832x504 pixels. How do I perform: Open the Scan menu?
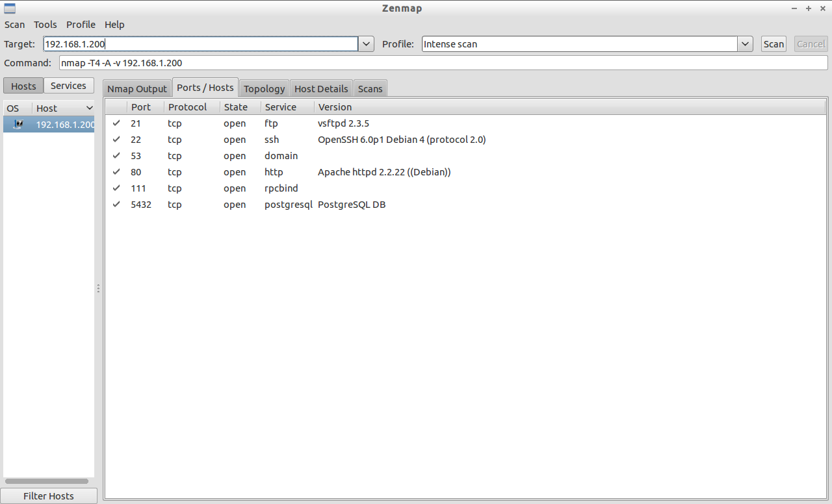click(x=14, y=25)
